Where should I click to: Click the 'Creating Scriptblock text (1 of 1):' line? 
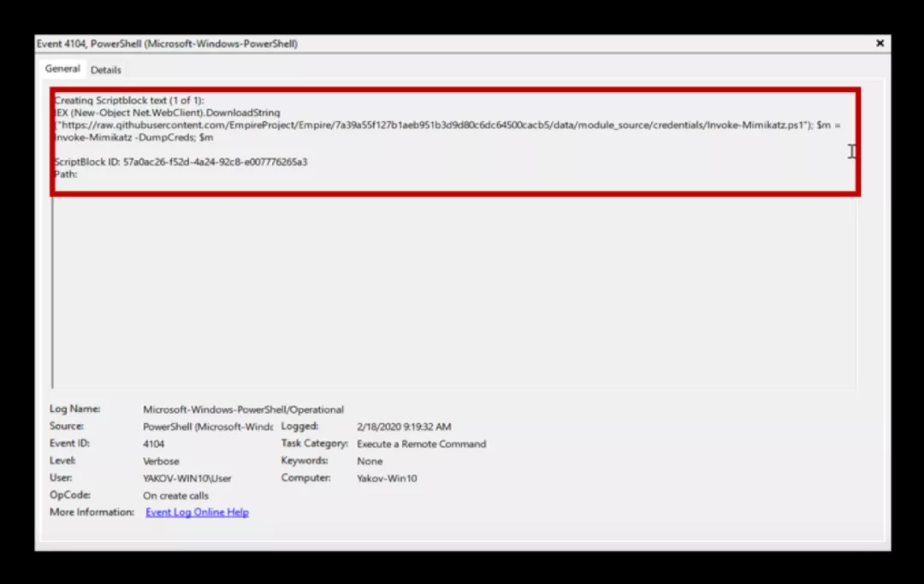point(129,100)
